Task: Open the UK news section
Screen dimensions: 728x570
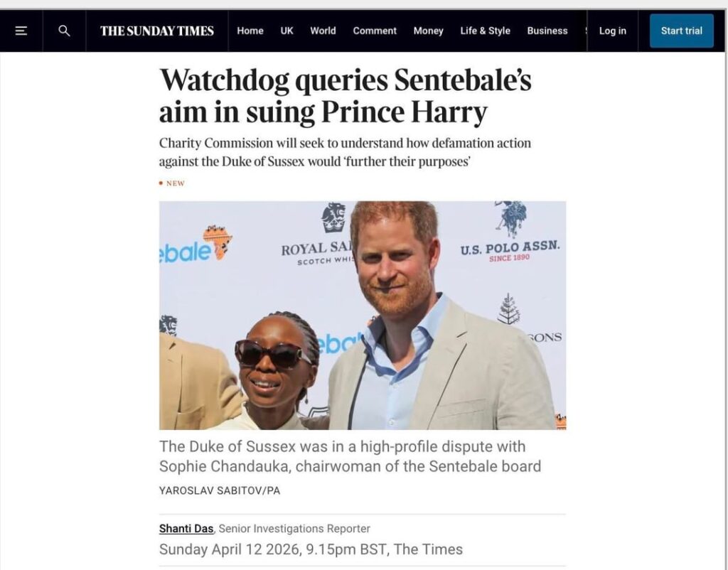Action: [287, 31]
